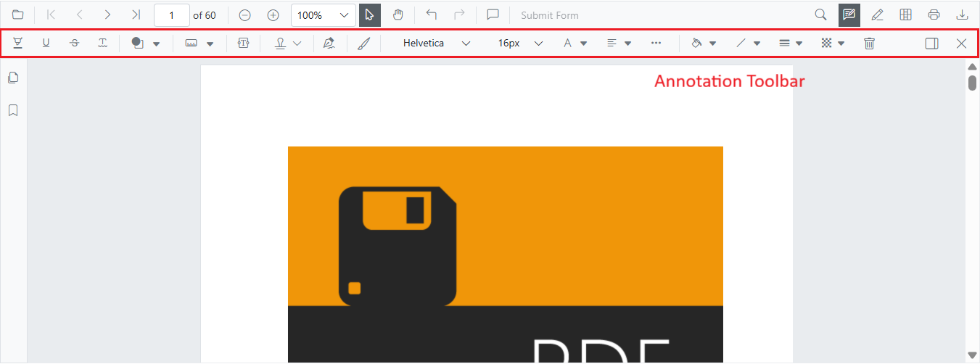Jump to the last page
The width and height of the screenshot is (980, 364).
136,15
